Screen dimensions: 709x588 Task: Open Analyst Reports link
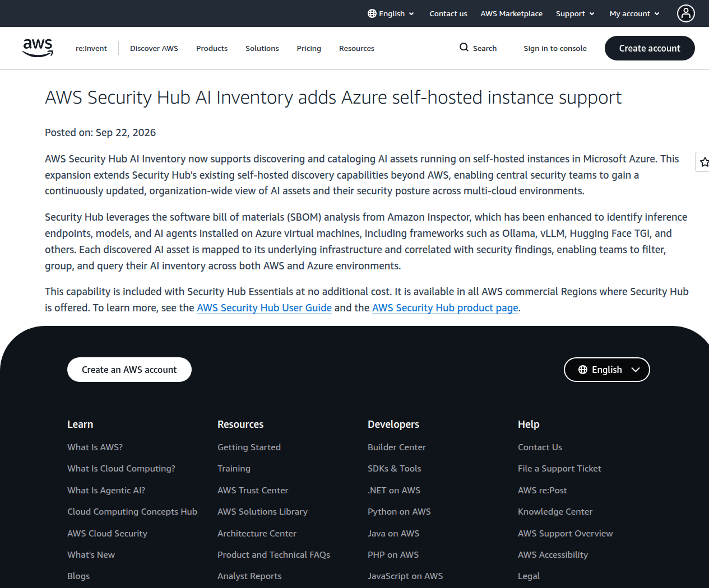[249, 576]
